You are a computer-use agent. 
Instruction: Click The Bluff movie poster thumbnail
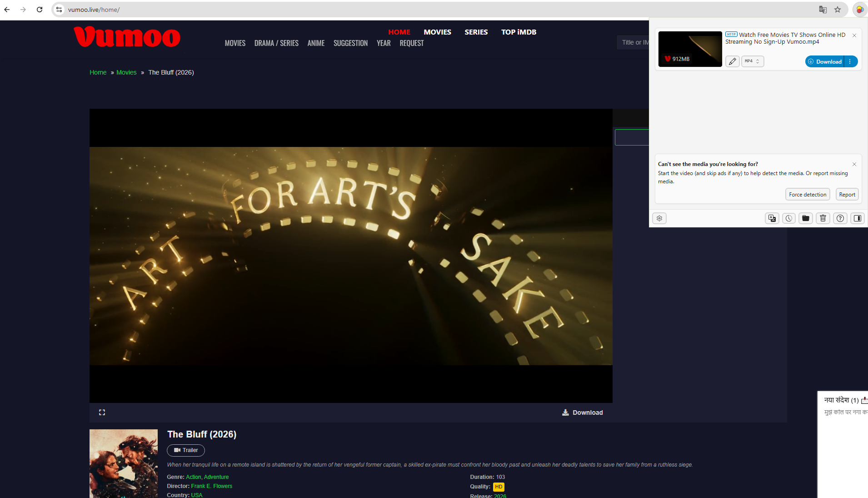coord(124,463)
